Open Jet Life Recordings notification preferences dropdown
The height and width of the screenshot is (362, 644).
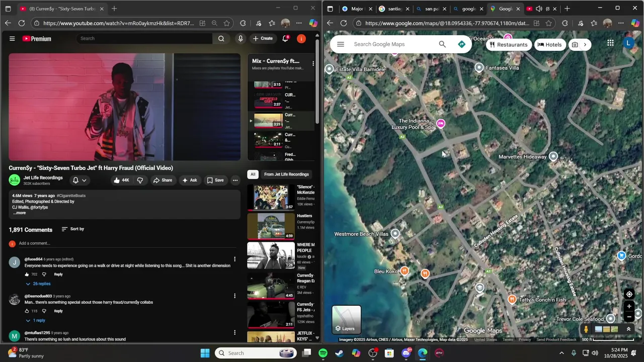coord(79,180)
